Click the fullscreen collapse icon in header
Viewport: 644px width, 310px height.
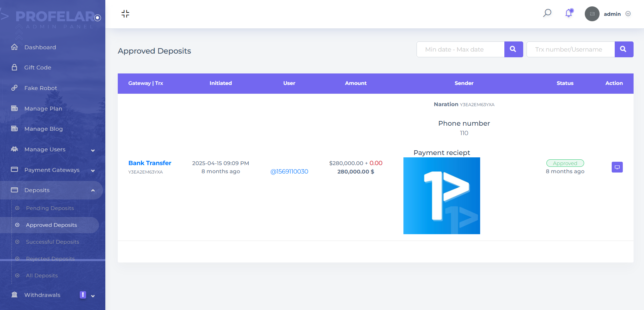pos(125,14)
